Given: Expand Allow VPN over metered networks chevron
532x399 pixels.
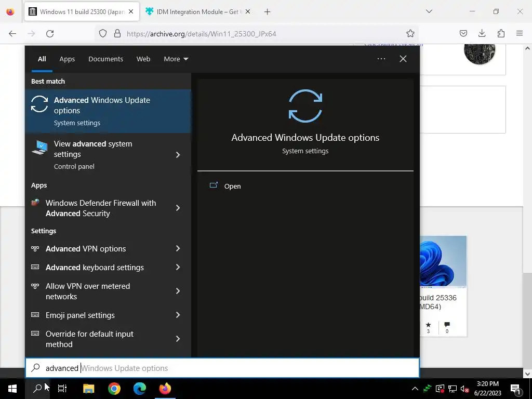Looking at the screenshot, I should coord(178,291).
